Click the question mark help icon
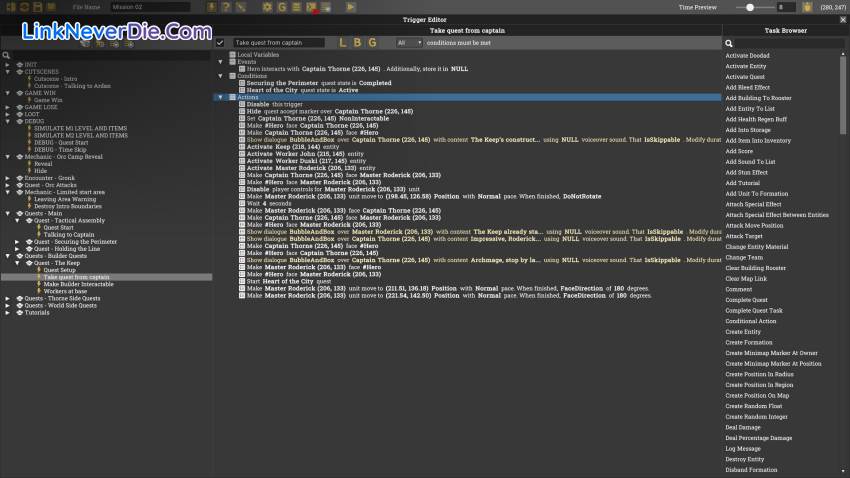Viewport: 850px width, 478px height. coord(225,7)
